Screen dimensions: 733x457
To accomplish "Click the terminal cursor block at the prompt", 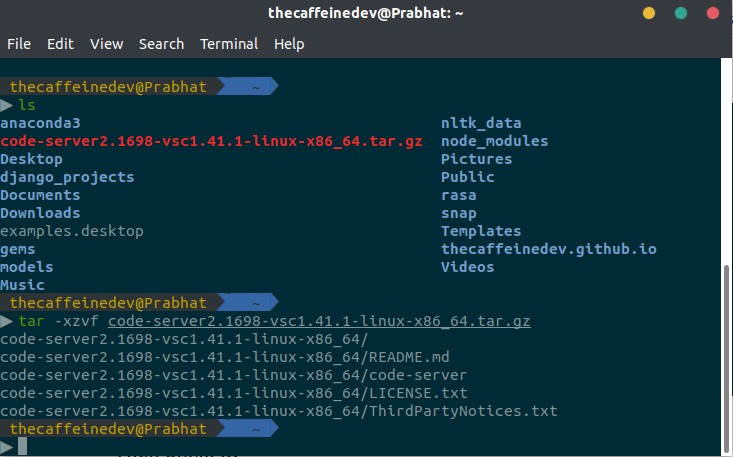I will tap(22, 446).
